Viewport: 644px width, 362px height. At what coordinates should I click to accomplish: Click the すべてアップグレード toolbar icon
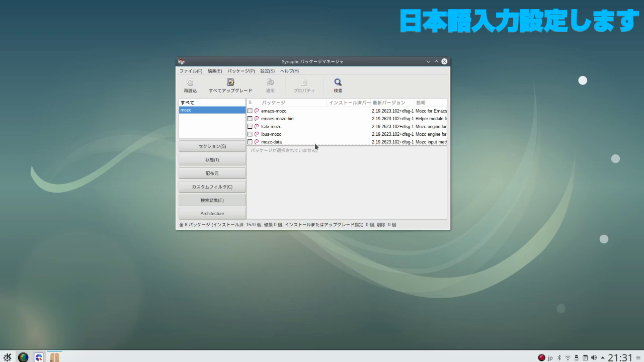230,82
